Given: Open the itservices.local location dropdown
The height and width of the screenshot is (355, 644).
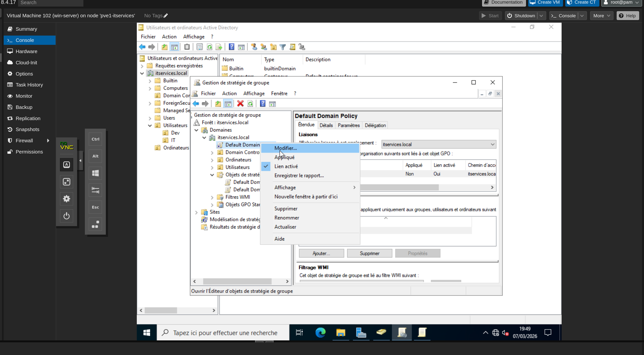Looking at the screenshot, I should [x=492, y=144].
